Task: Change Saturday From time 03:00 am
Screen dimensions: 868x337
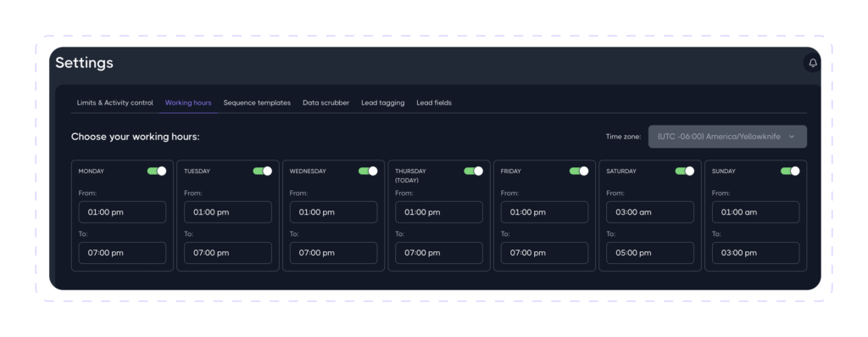Action: click(x=650, y=212)
